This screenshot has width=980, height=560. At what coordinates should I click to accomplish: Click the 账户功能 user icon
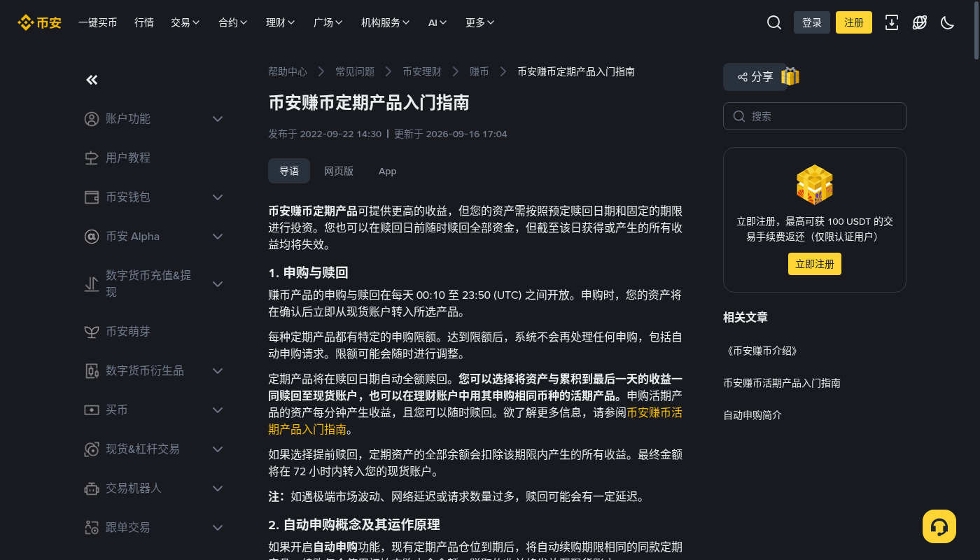click(x=92, y=119)
